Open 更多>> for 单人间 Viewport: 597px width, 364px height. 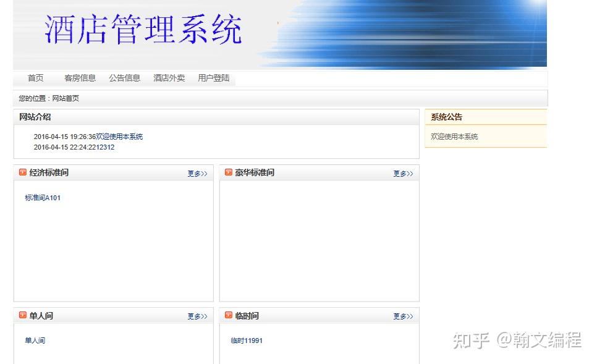[197, 316]
